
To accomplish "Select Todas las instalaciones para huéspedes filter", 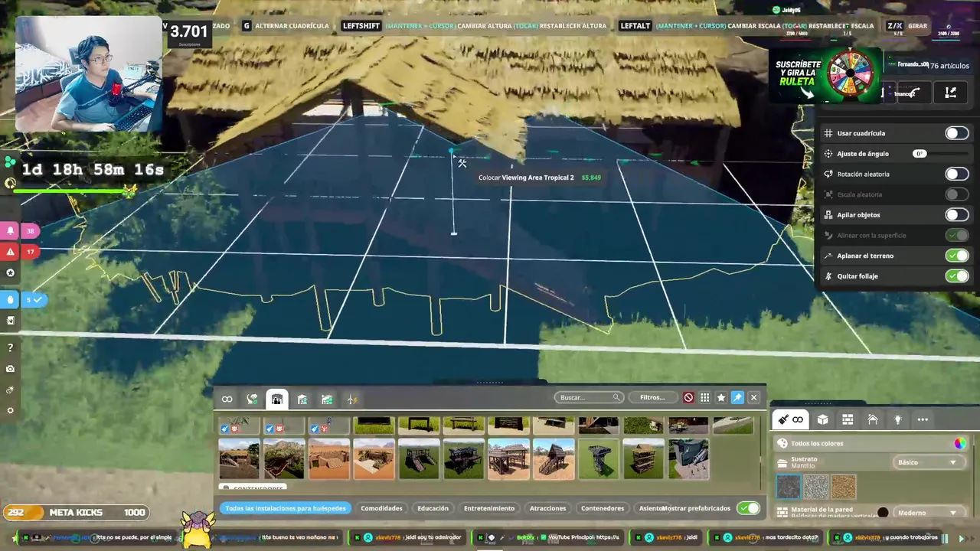I will [x=286, y=508].
